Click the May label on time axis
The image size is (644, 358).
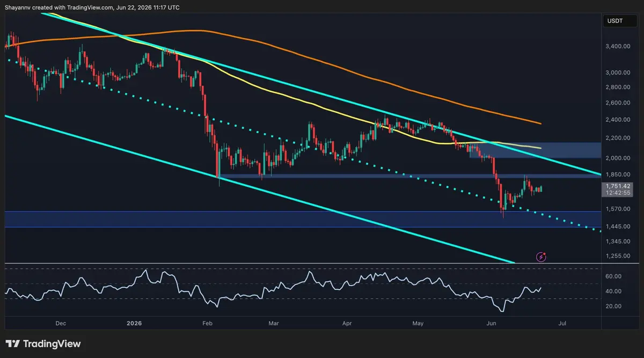coord(419,324)
